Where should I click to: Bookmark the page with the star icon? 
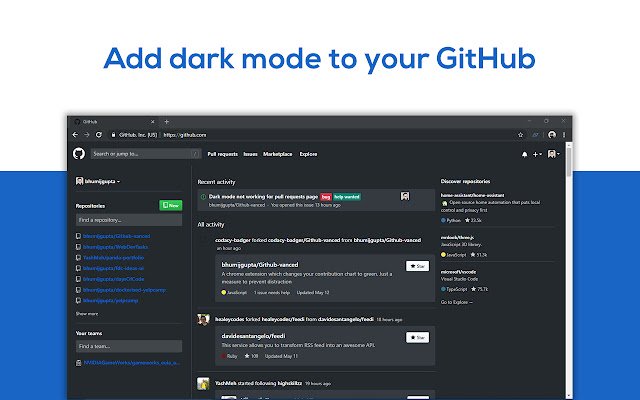[x=520, y=135]
